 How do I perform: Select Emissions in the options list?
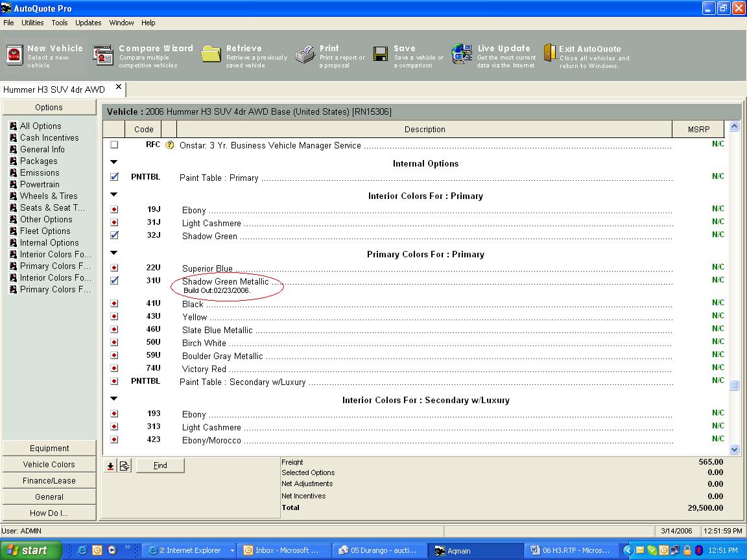[x=40, y=172]
